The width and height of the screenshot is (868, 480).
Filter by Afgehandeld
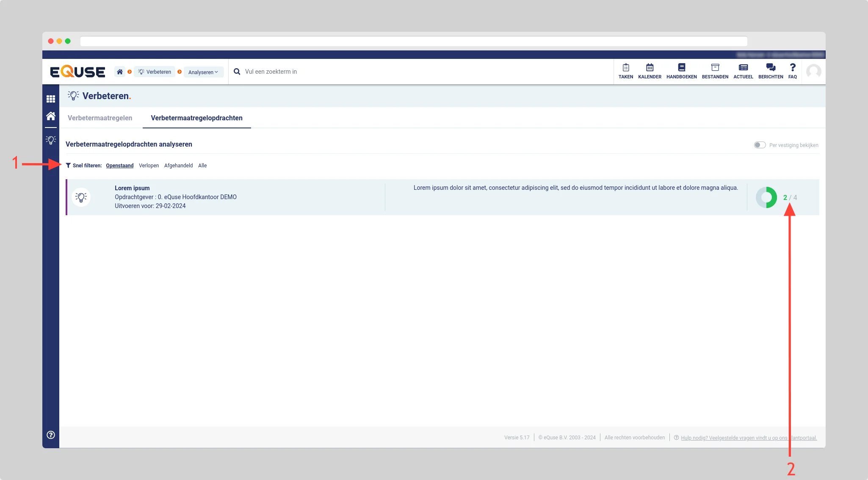click(178, 166)
